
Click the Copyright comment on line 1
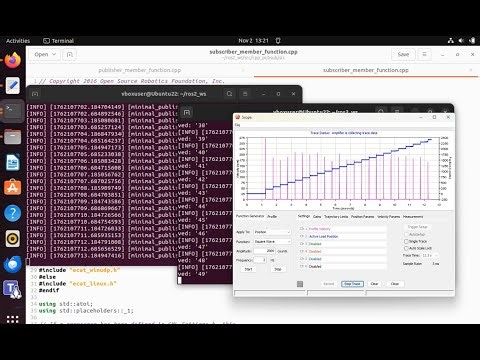(132, 81)
